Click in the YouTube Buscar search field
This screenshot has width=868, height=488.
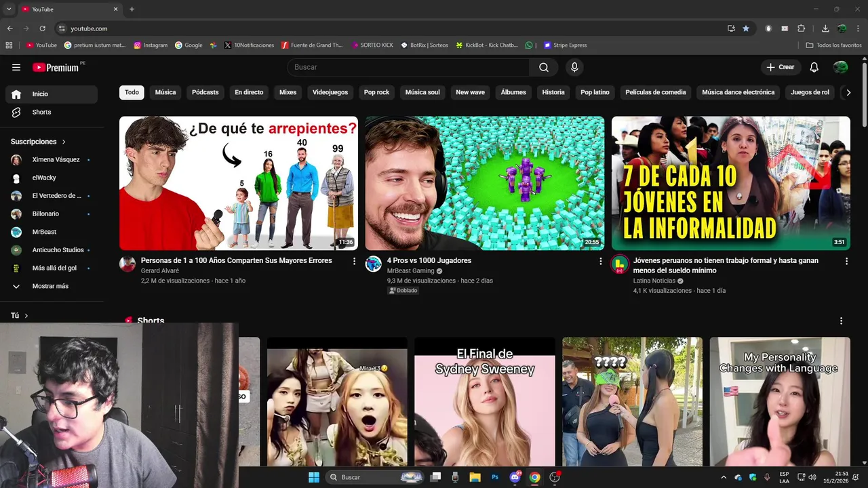tap(408, 67)
